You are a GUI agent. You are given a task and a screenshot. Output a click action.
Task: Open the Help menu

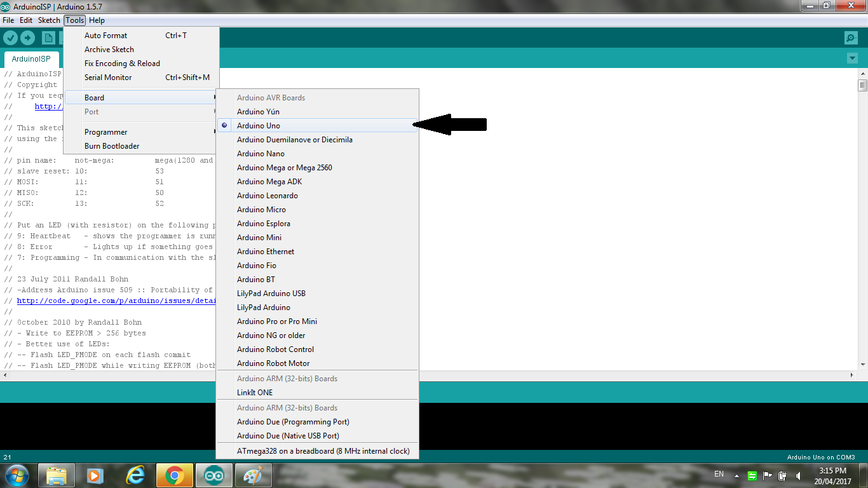coord(97,20)
